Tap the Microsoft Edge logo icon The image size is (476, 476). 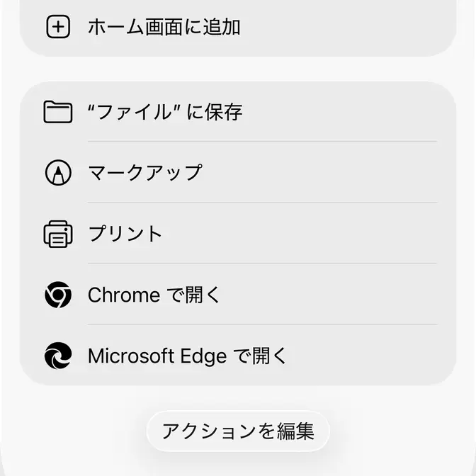(58, 356)
